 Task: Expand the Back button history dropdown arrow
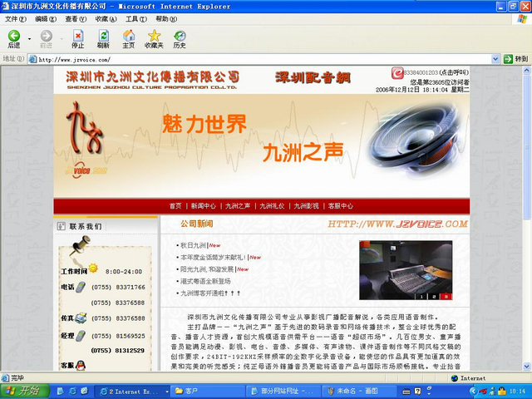[x=29, y=38]
